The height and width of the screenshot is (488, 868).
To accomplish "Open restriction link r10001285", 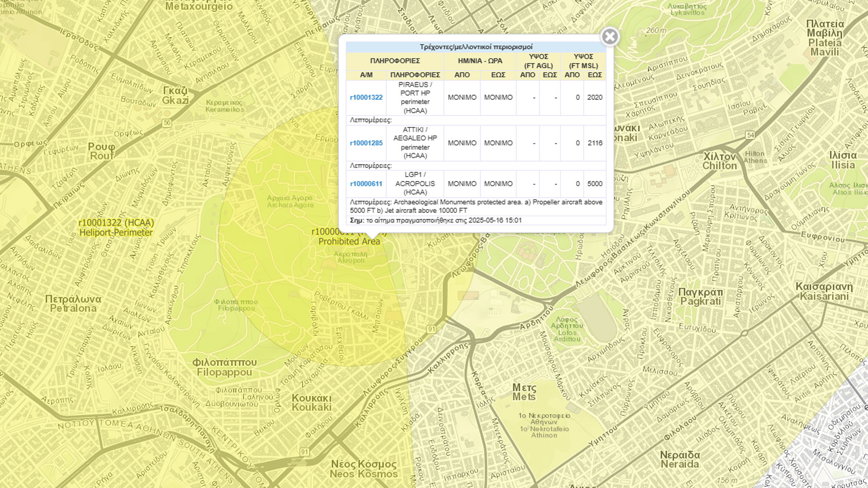I will pos(366,143).
